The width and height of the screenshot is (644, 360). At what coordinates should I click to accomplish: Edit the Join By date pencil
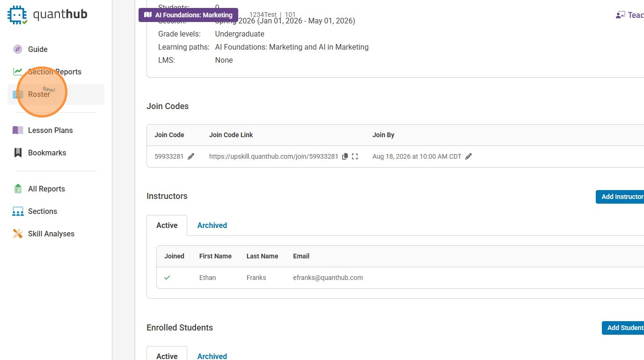tap(468, 156)
